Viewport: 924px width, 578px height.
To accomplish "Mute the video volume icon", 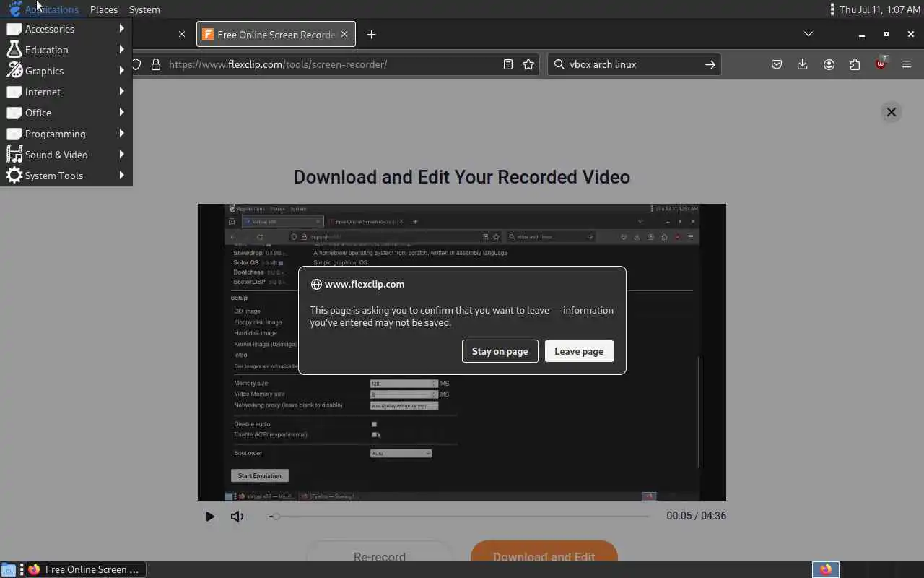I will click(237, 516).
